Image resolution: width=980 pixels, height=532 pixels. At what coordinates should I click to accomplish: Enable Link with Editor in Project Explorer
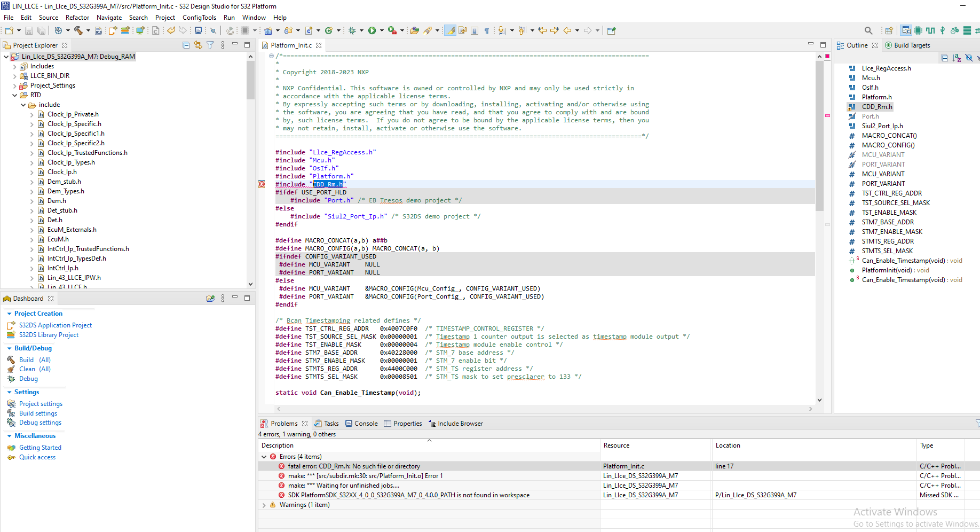tap(198, 45)
